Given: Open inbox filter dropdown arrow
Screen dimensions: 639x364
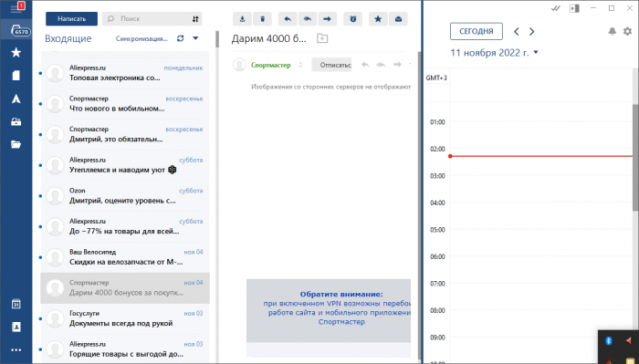Looking at the screenshot, I should (195, 38).
